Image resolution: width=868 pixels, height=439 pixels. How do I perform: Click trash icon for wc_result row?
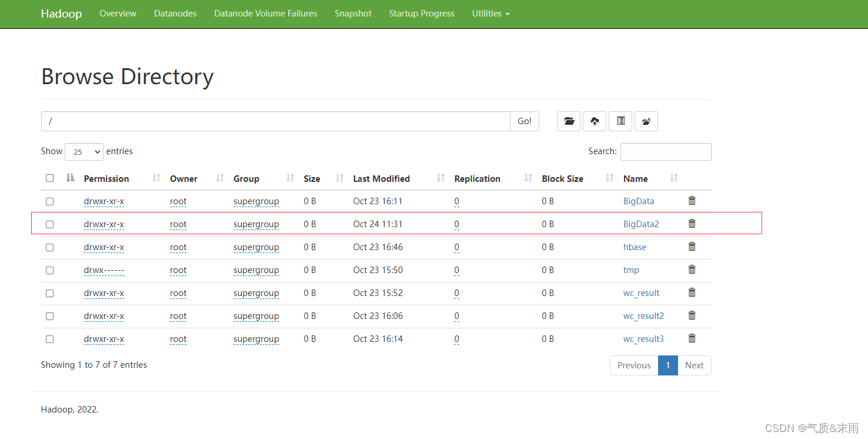click(692, 292)
